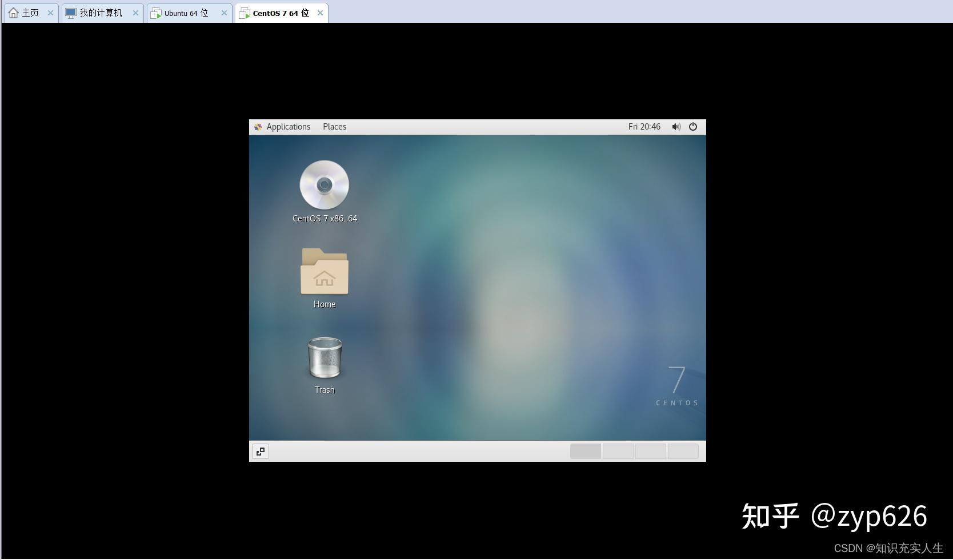Click the Home label text
953x560 pixels.
pyautogui.click(x=325, y=304)
